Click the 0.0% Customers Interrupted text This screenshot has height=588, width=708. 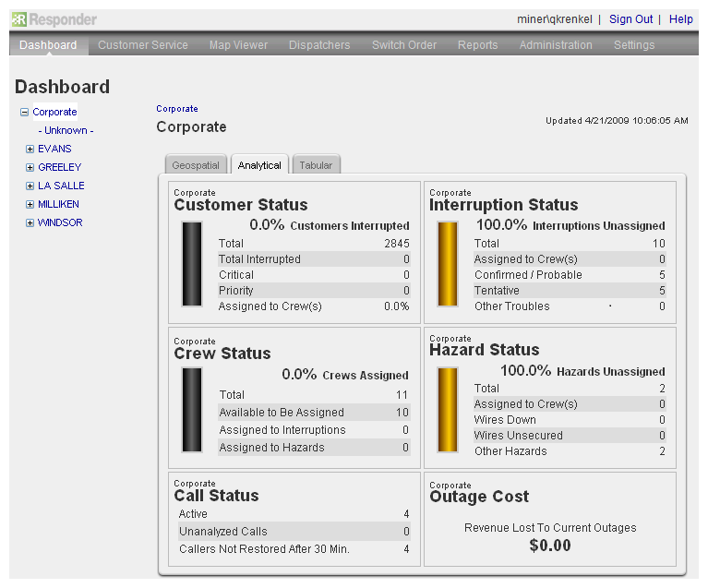pyautogui.click(x=330, y=225)
